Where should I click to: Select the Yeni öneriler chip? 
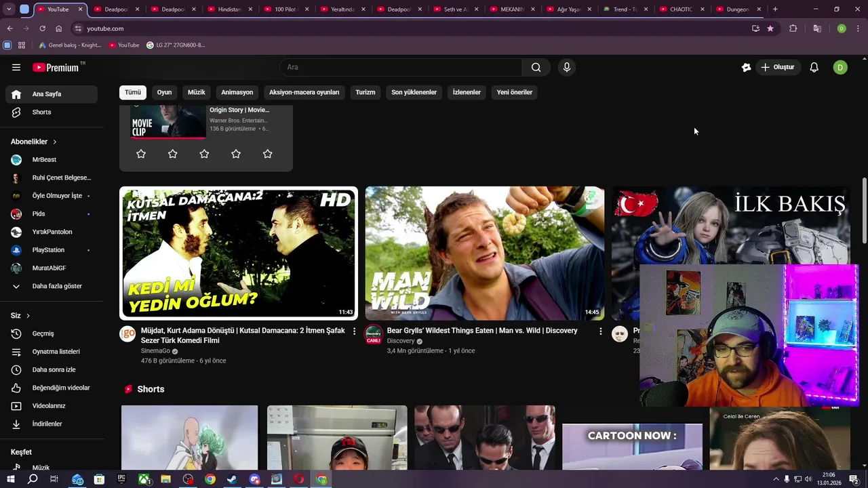point(515,92)
